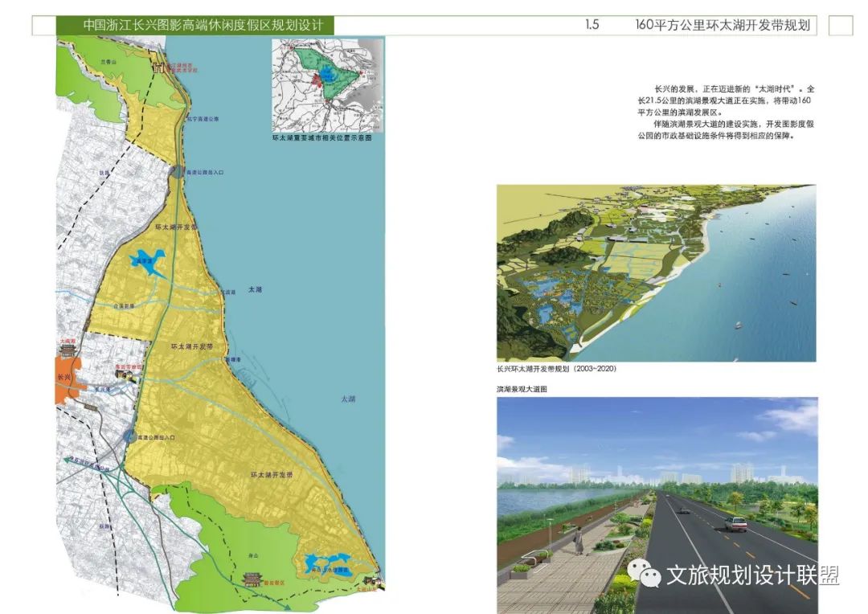Click the green title banner 中国浙江长兴图影
The image size is (868, 614).
(x=195, y=26)
